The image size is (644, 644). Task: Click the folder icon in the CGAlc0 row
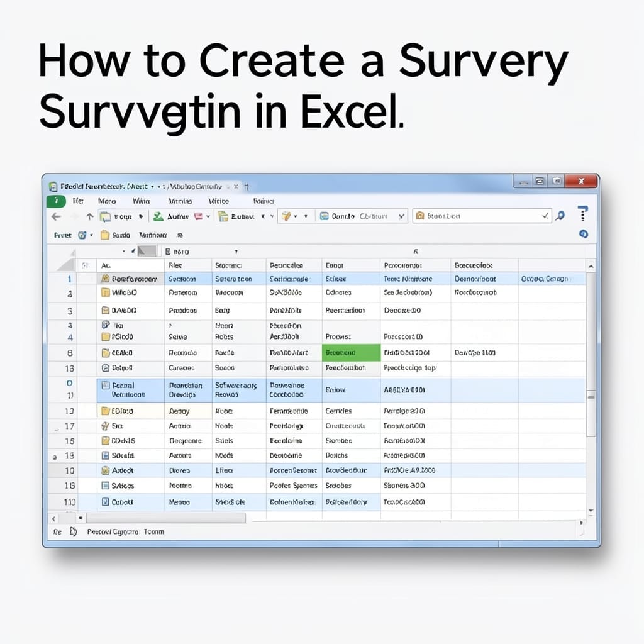pos(106,352)
